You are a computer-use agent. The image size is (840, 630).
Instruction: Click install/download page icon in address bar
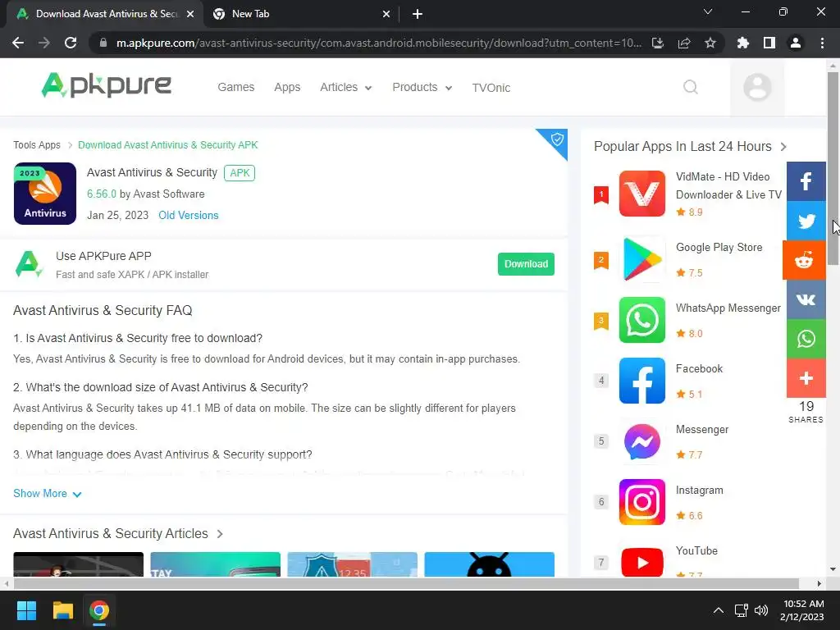(x=658, y=43)
